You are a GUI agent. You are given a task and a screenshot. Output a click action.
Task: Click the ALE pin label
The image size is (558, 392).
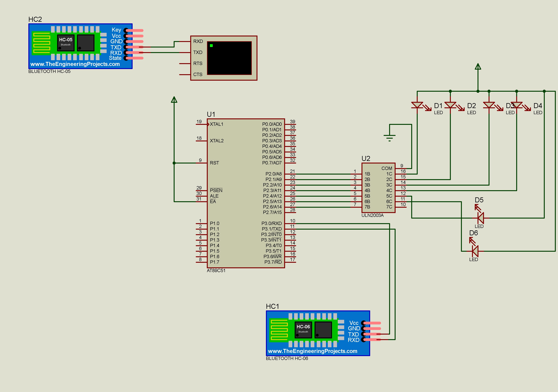click(214, 196)
